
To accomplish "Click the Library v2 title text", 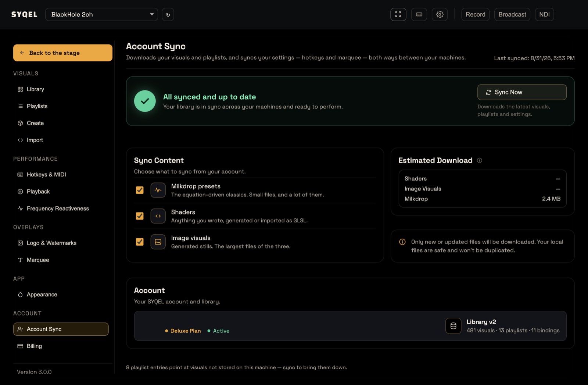I will pos(481,322).
